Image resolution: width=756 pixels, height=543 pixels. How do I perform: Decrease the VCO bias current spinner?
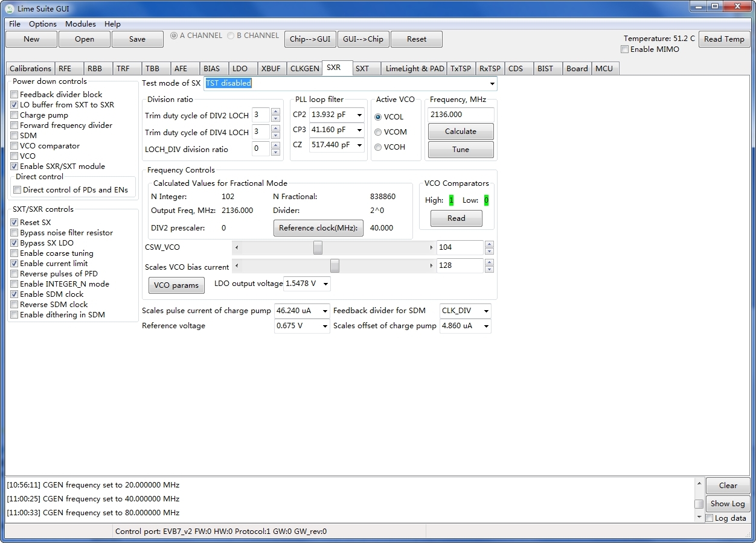point(489,269)
